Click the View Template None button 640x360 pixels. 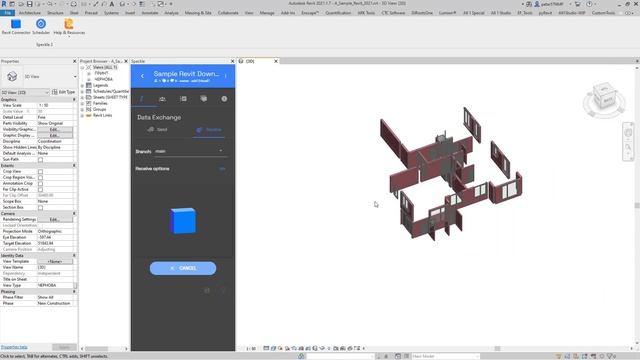click(55, 261)
